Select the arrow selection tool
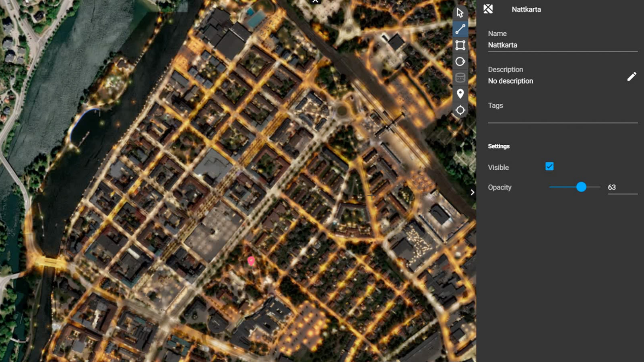The image size is (644, 362). click(460, 12)
